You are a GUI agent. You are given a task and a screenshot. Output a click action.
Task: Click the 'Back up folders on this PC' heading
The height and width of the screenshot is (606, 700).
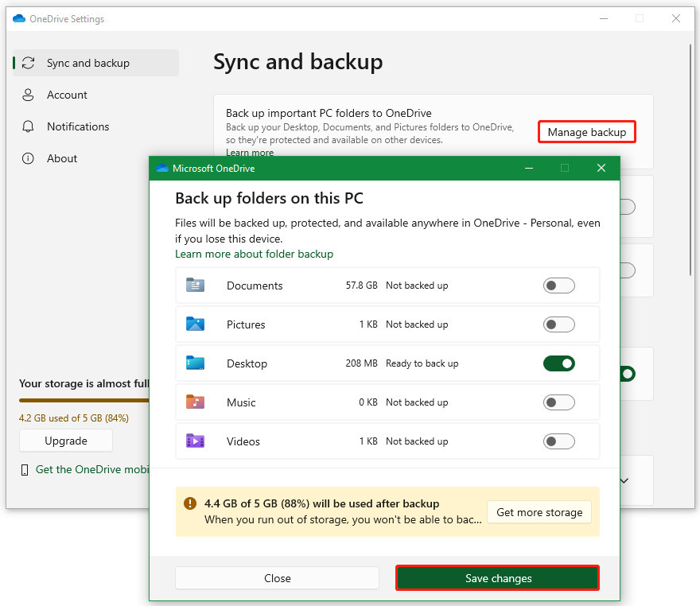[x=269, y=198]
